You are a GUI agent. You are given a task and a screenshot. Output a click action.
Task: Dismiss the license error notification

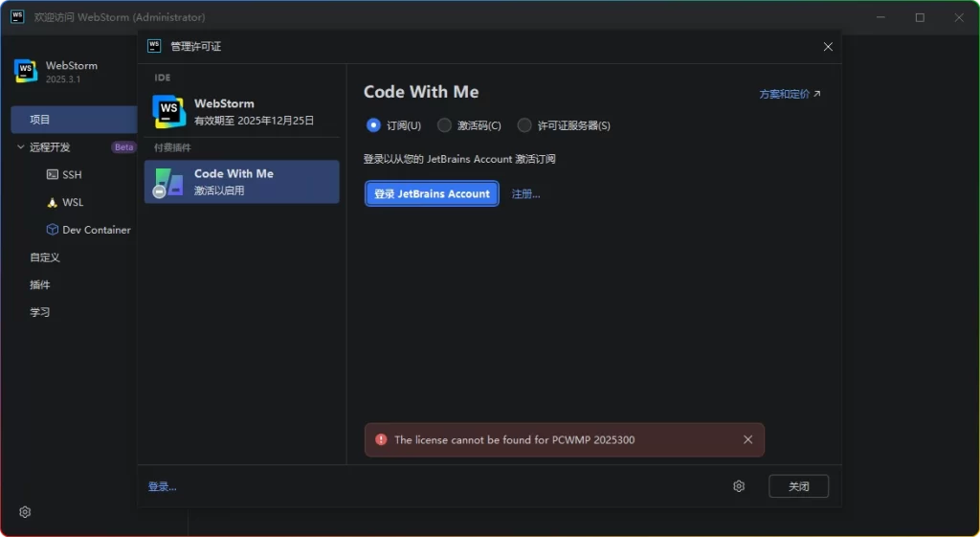click(x=747, y=439)
